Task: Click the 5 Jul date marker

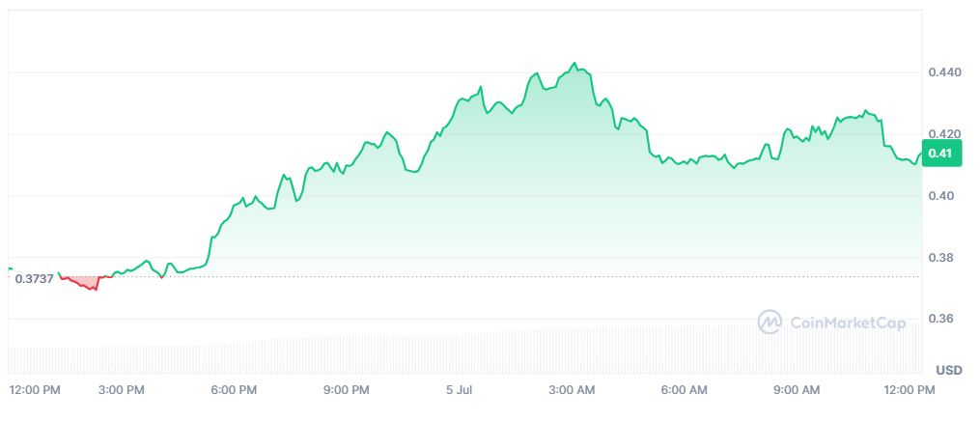Action: click(x=459, y=390)
